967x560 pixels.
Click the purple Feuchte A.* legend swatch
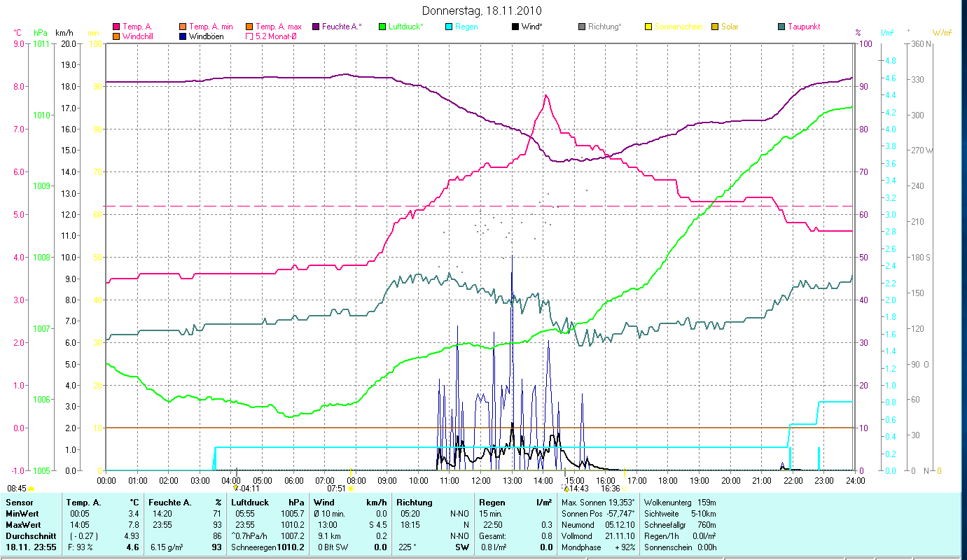coord(315,27)
